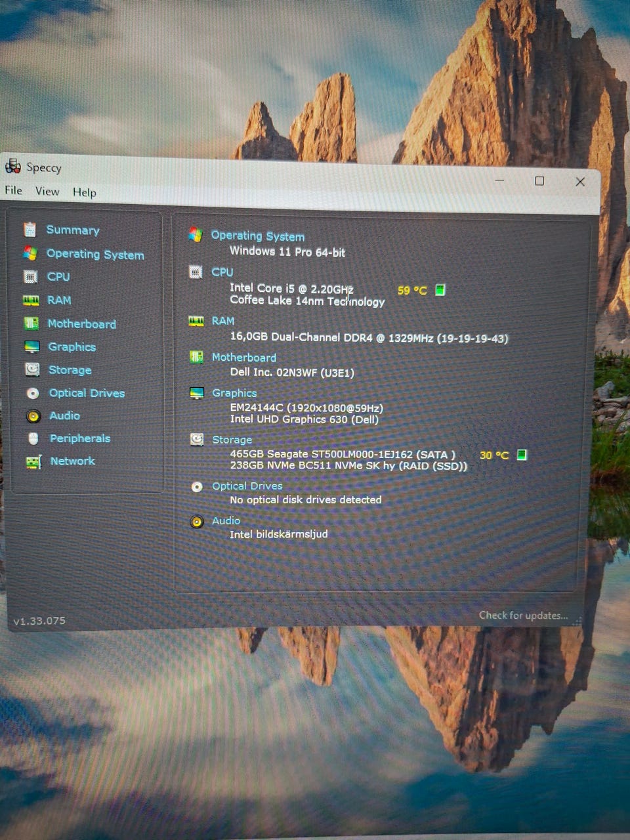Open the View menu
Screen dimensions: 630x840
point(47,191)
